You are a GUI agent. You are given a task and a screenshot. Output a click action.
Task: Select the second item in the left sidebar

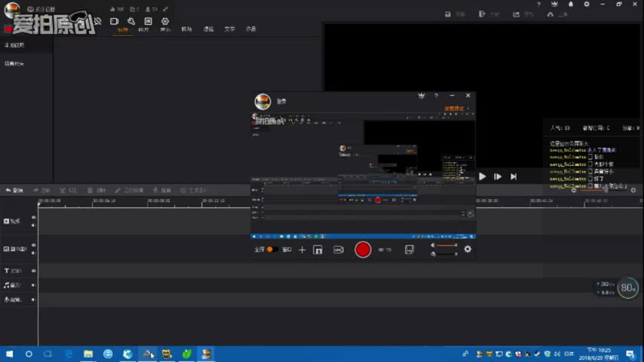(x=15, y=64)
